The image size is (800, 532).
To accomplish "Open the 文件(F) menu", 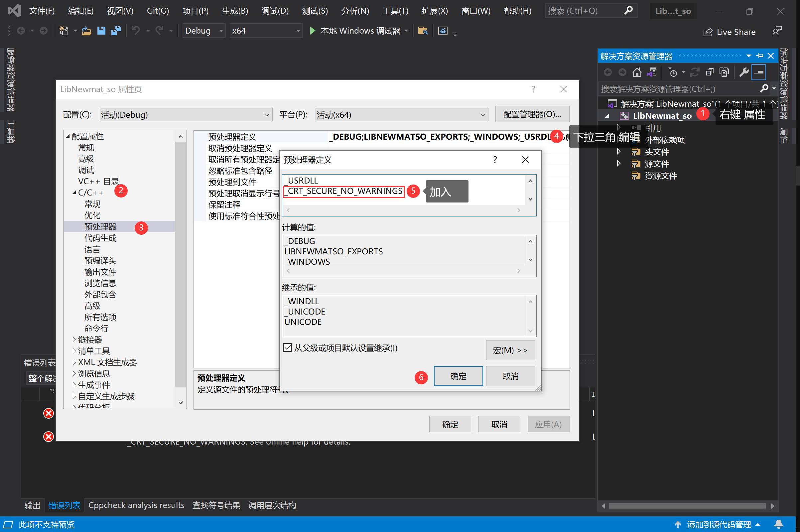I will click(x=42, y=11).
